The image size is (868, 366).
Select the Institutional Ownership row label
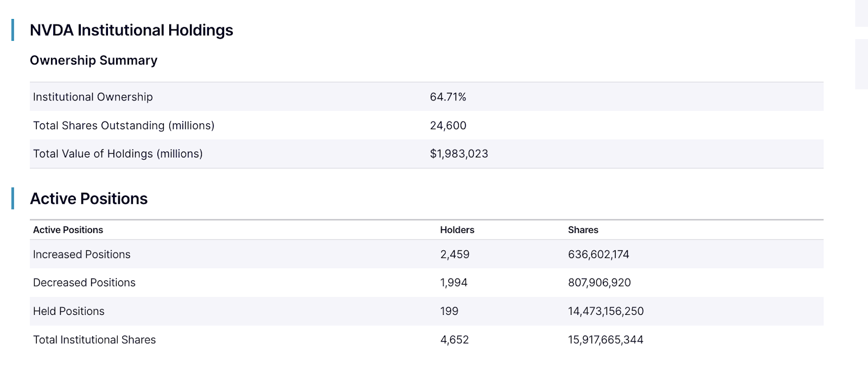tap(93, 97)
